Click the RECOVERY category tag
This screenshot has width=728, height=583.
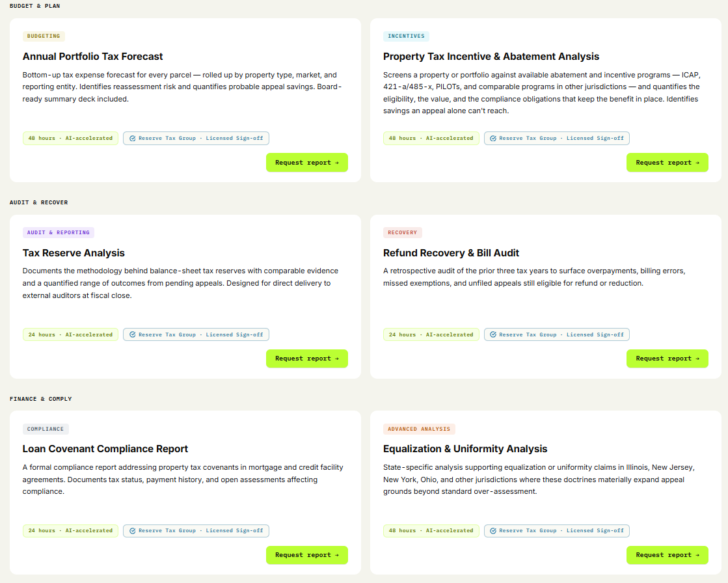403,232
